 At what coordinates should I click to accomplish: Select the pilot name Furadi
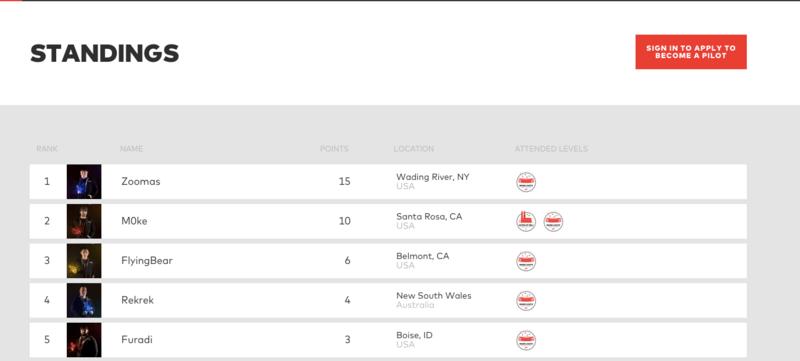pyautogui.click(x=137, y=340)
